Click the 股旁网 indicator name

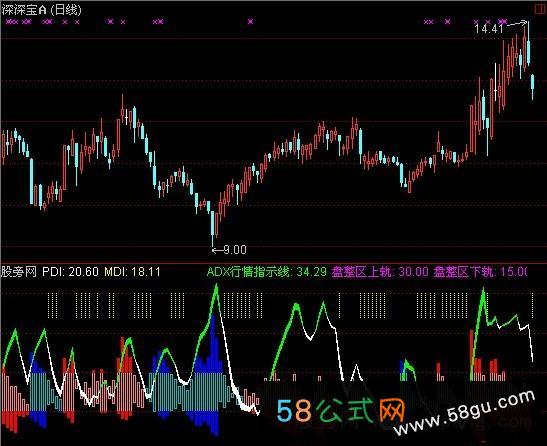pos(18,272)
